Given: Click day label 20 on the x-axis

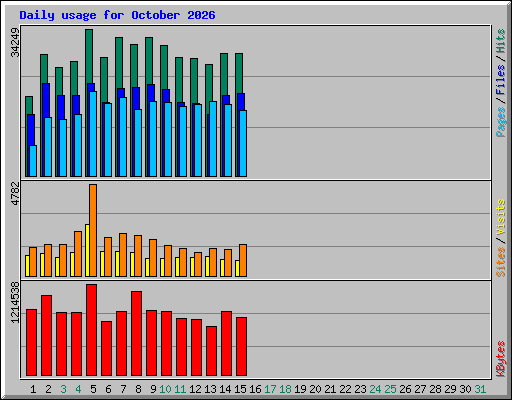Looking at the screenshot, I should coord(315,389).
